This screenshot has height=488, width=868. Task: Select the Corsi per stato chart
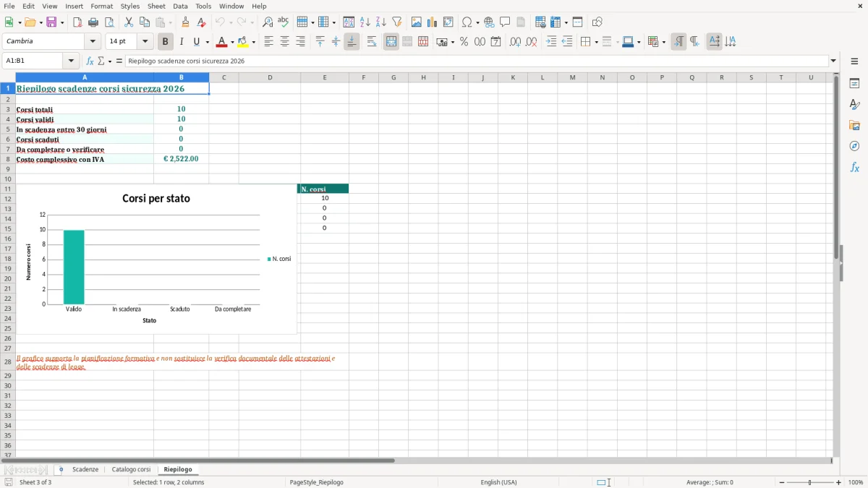coord(156,260)
